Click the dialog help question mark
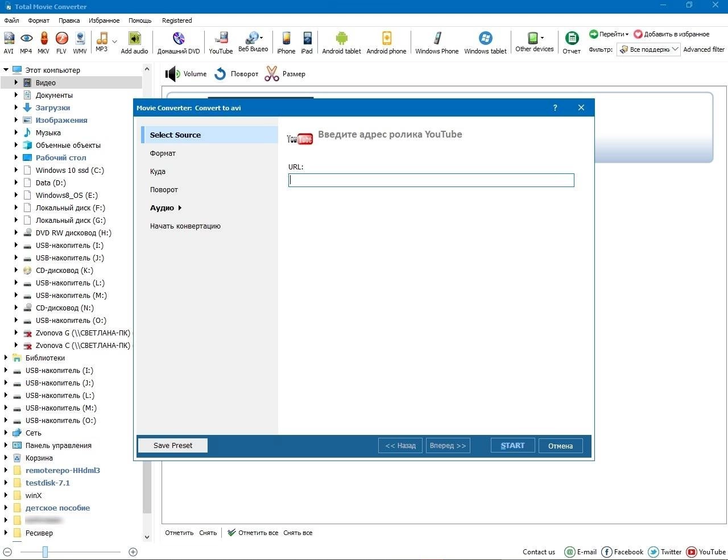Image resolution: width=728 pixels, height=560 pixels. tap(555, 107)
